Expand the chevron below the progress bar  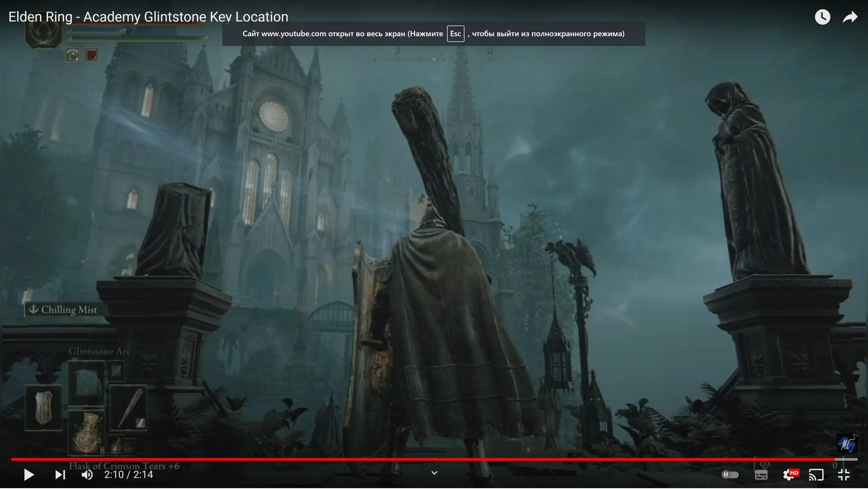[434, 473]
